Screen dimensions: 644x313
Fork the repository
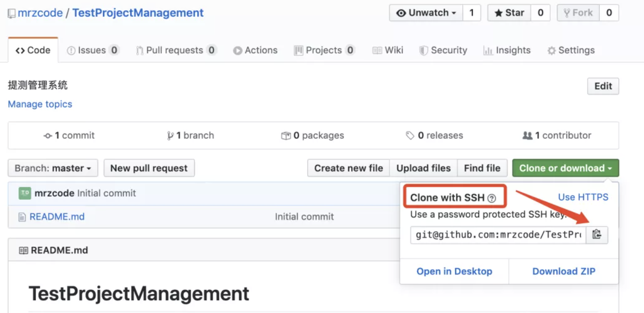[x=578, y=13]
